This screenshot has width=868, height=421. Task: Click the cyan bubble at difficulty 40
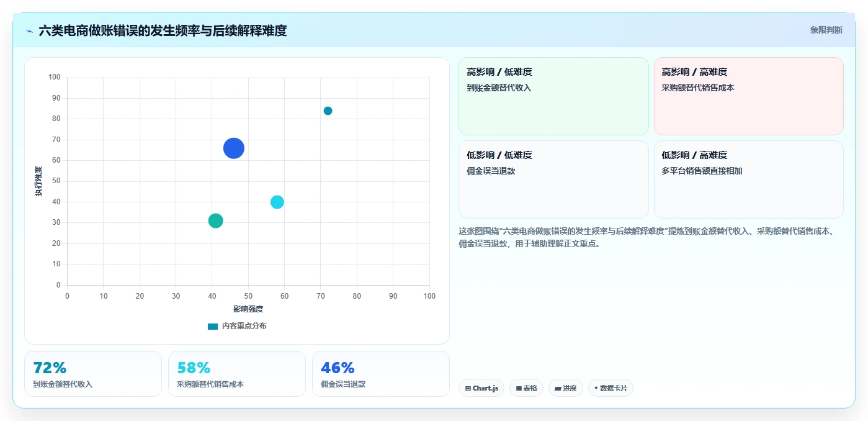point(277,202)
